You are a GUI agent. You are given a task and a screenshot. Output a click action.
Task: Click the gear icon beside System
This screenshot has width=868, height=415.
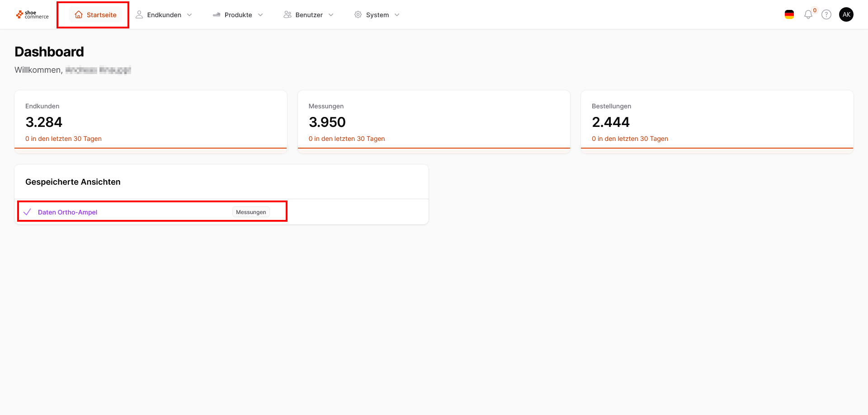point(358,15)
